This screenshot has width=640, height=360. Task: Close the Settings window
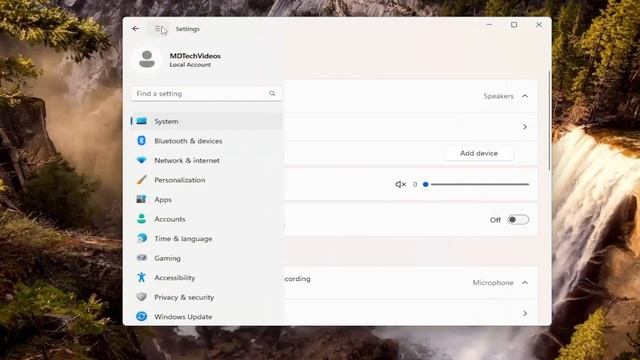point(539,25)
